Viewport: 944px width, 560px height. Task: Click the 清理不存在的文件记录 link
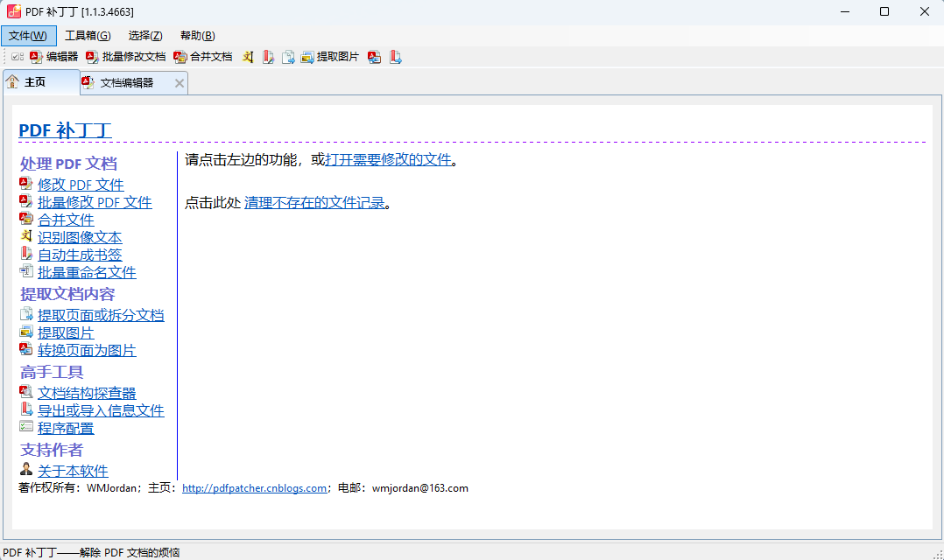coord(314,202)
